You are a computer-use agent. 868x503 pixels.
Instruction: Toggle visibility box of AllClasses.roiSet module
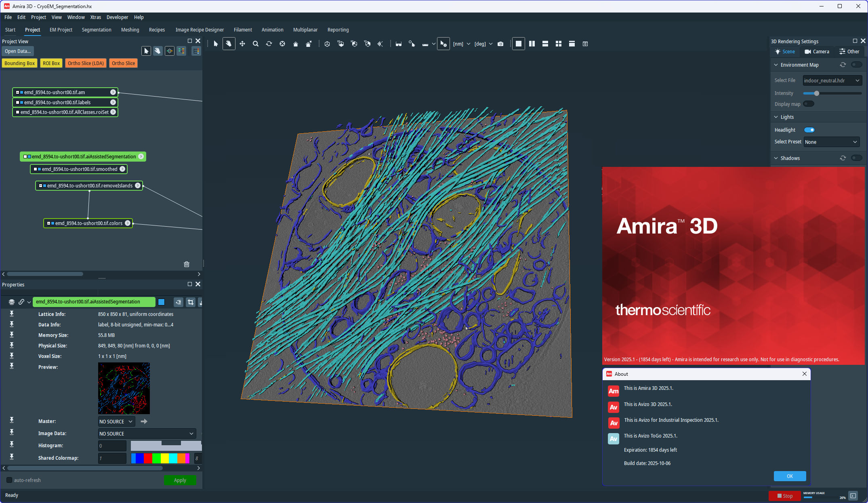pos(17,112)
